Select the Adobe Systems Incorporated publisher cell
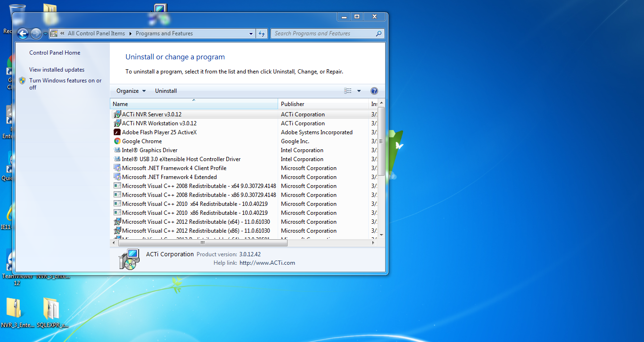 (x=317, y=132)
